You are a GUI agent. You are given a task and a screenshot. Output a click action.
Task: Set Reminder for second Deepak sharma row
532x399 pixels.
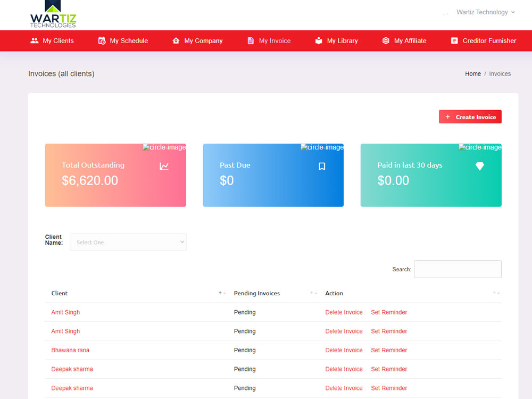coord(389,388)
